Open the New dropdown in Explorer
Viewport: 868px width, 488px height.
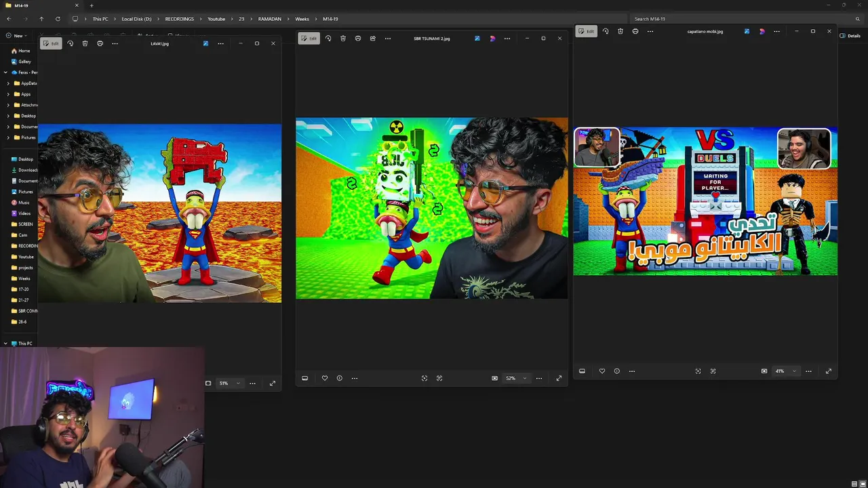[x=18, y=35]
